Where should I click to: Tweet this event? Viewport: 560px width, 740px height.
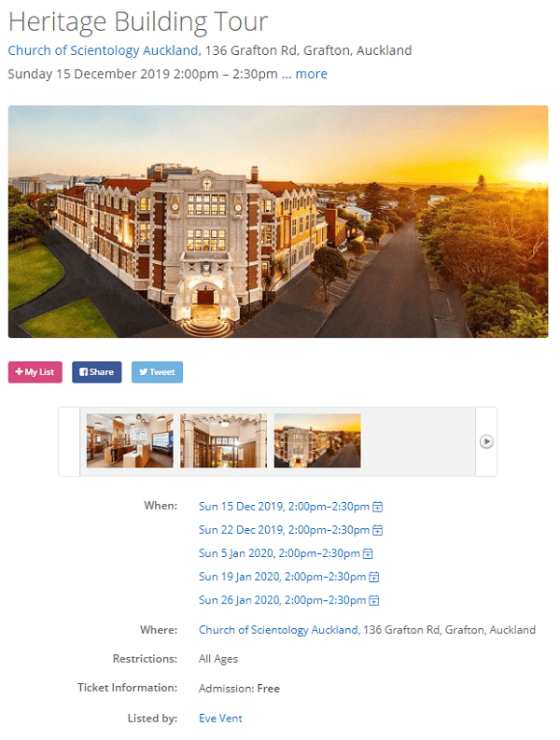tap(157, 372)
